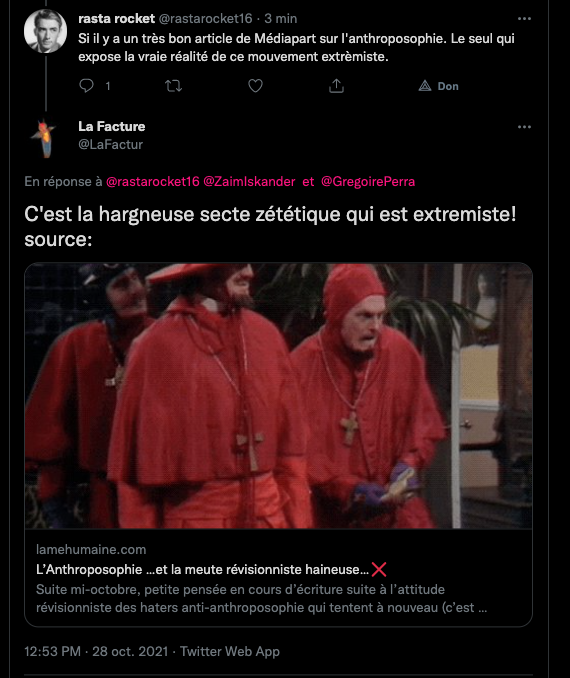Click the 12:53 PM 28 oct. 2021 timestamp

pyautogui.click(x=96, y=651)
